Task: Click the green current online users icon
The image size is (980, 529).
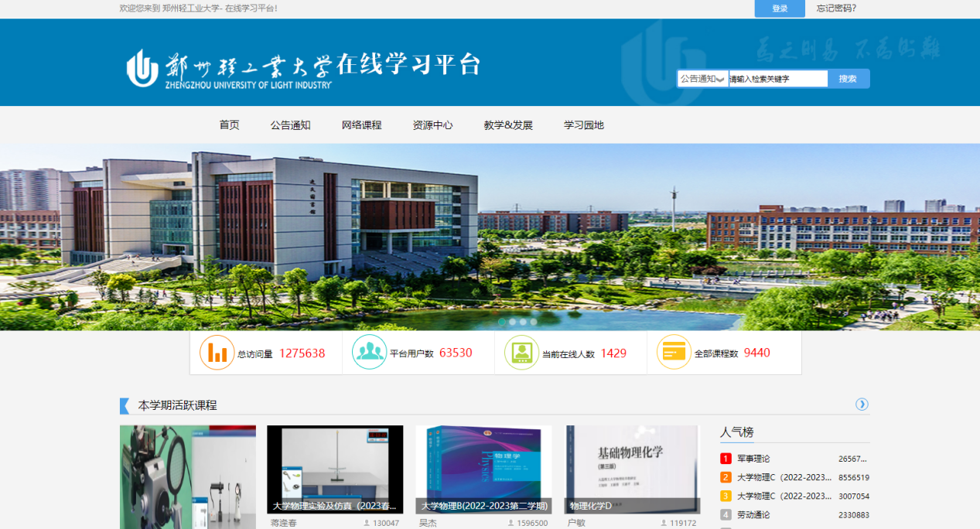Action: pos(521,353)
